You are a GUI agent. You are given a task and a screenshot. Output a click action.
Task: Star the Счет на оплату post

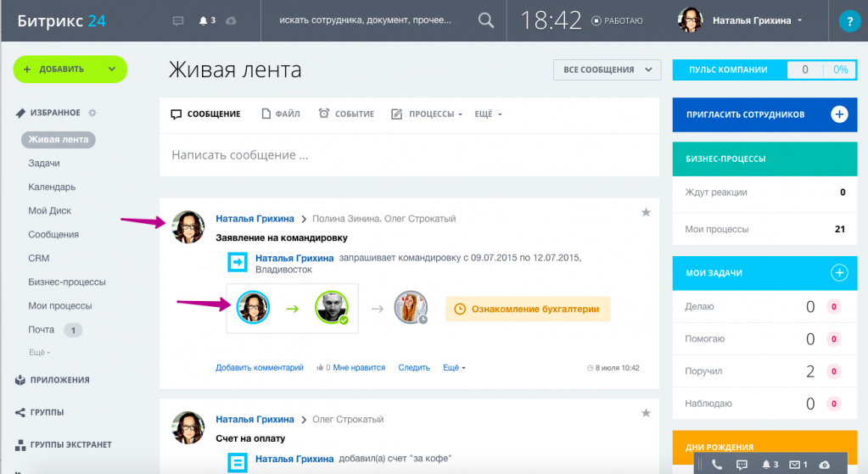646,413
